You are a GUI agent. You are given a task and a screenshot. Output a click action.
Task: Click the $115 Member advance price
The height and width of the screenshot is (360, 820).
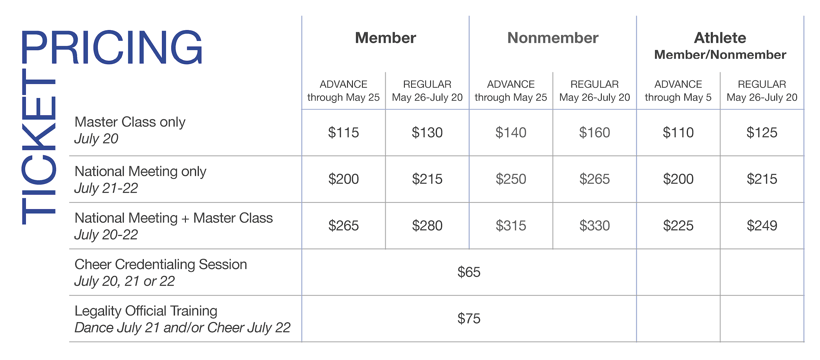(344, 133)
